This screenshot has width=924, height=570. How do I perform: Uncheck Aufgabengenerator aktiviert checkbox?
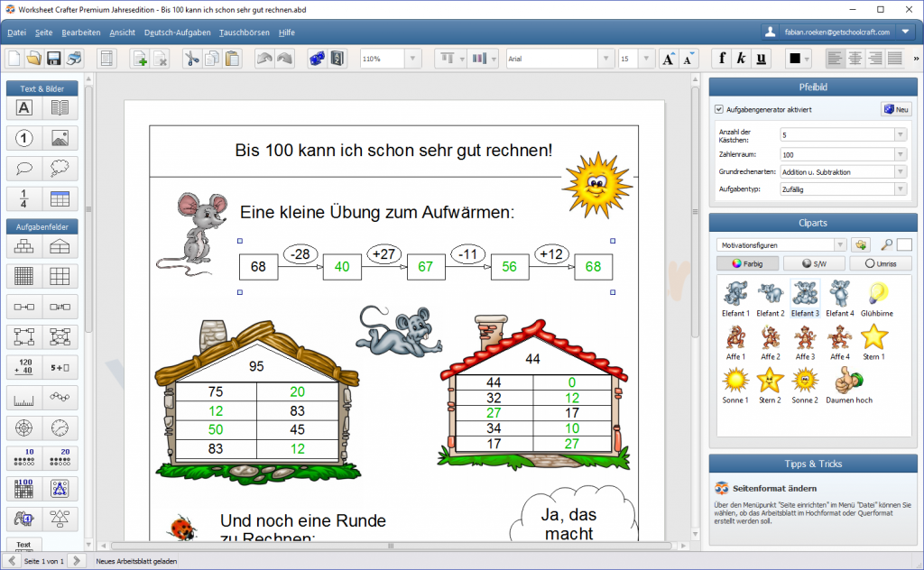(719, 110)
